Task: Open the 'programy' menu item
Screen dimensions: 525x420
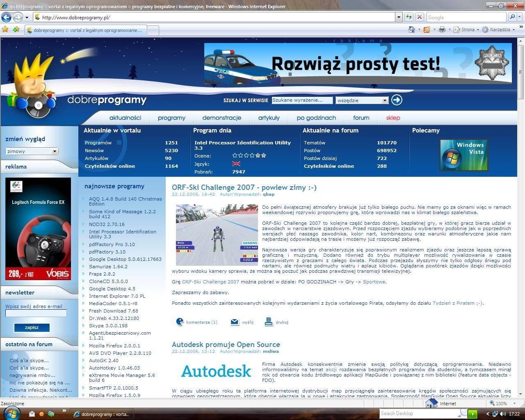Action: (x=171, y=118)
